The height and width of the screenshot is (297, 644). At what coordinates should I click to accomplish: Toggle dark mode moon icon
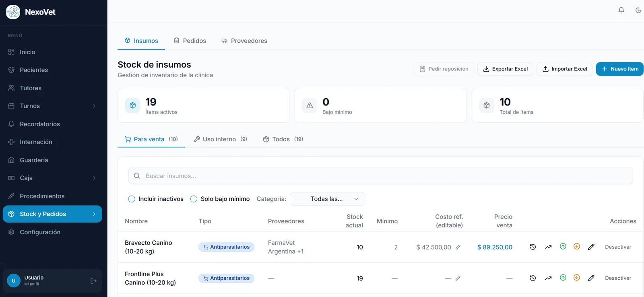point(638,10)
